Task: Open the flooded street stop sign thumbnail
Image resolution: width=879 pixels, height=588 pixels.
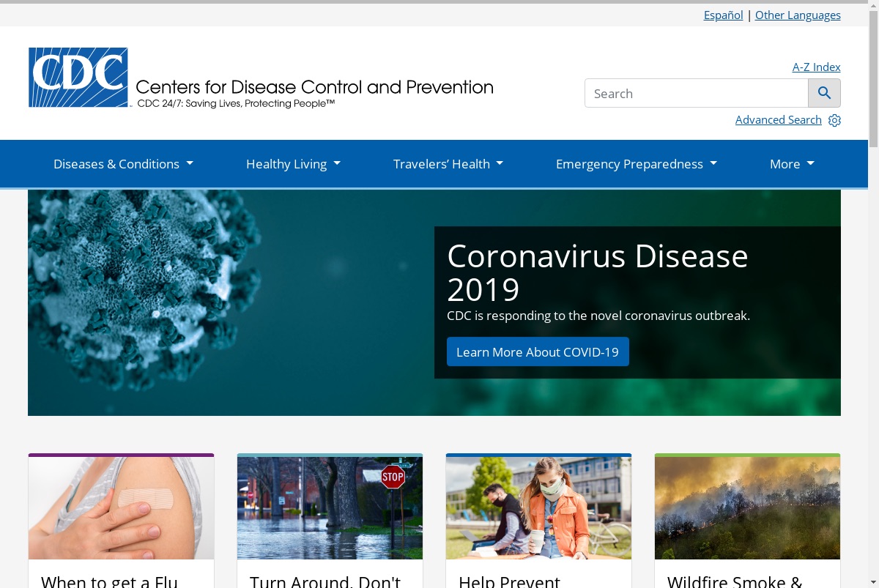Action: click(330, 508)
